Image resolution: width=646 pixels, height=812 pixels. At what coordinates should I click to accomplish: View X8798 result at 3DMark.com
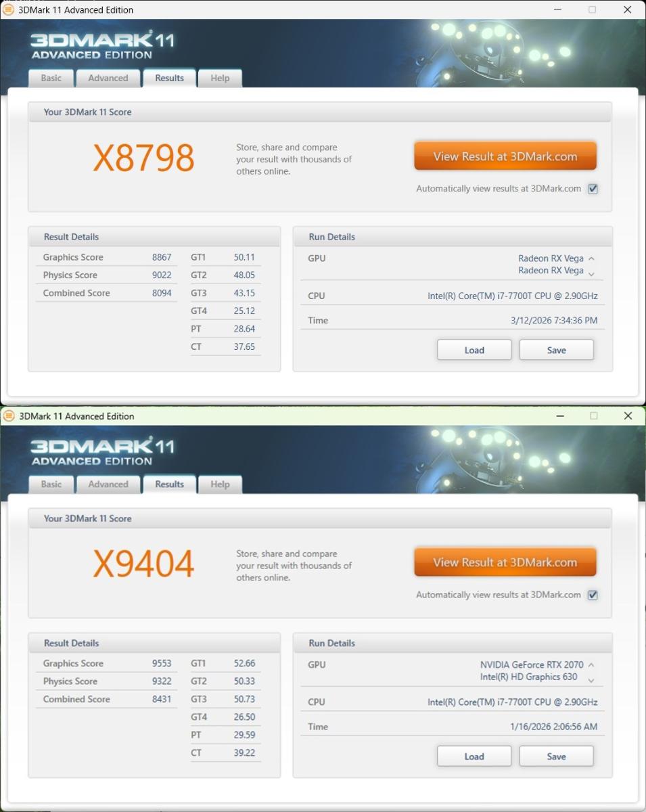click(x=505, y=156)
